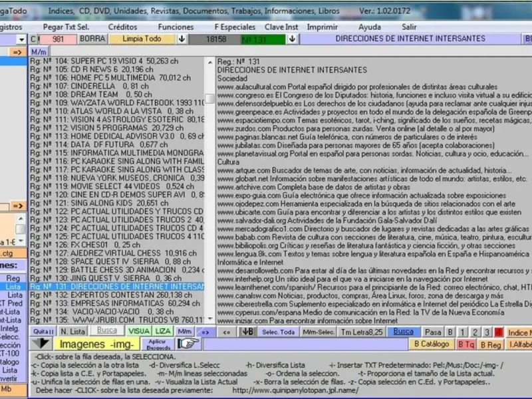The width and height of the screenshot is (532, 399).
Task: Click the yellow Imagenes -img- button
Action: pyautogui.click(x=96, y=344)
